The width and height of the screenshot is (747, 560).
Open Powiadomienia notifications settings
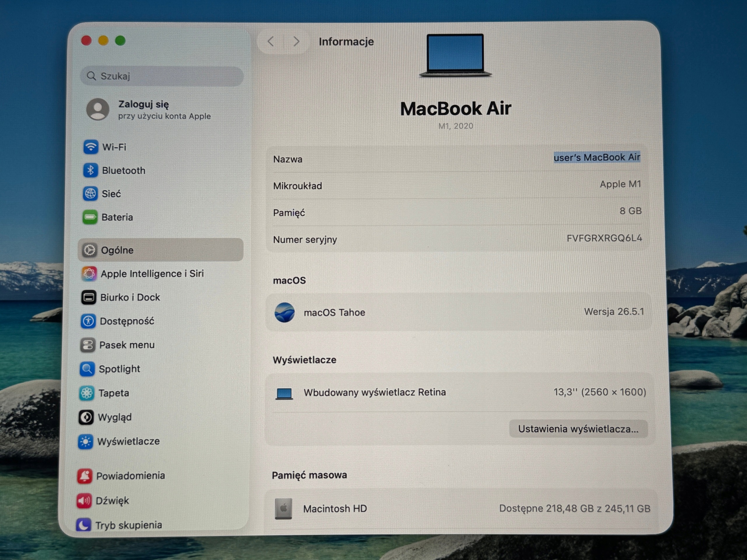pyautogui.click(x=121, y=476)
